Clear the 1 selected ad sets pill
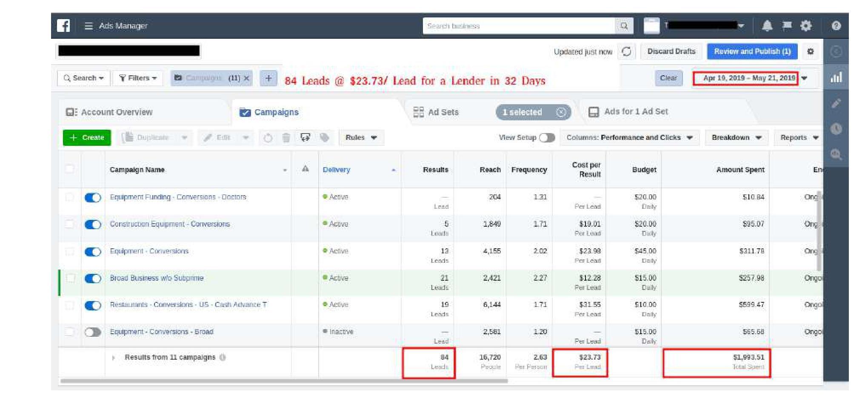Screen dimensions: 868x398 point(561,112)
